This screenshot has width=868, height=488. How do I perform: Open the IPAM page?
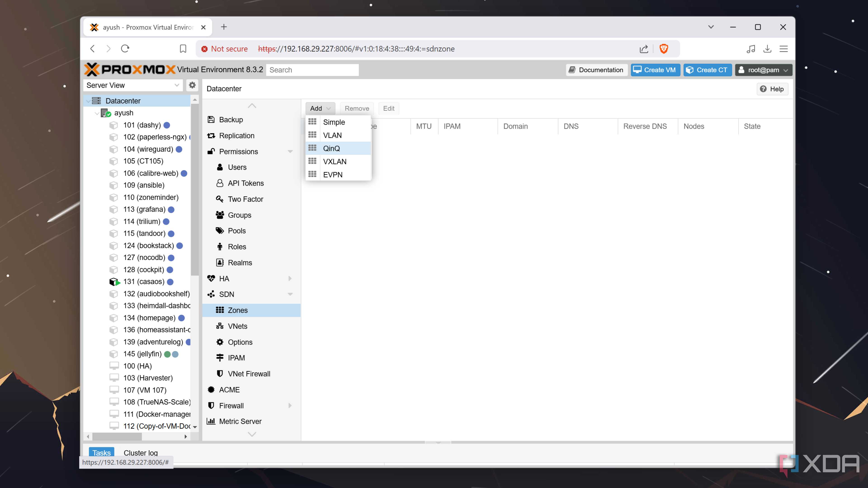pyautogui.click(x=236, y=358)
